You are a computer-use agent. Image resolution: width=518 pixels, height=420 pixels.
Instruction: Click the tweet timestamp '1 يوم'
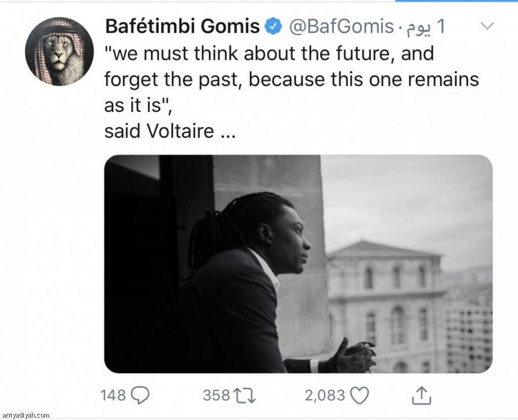click(x=425, y=27)
